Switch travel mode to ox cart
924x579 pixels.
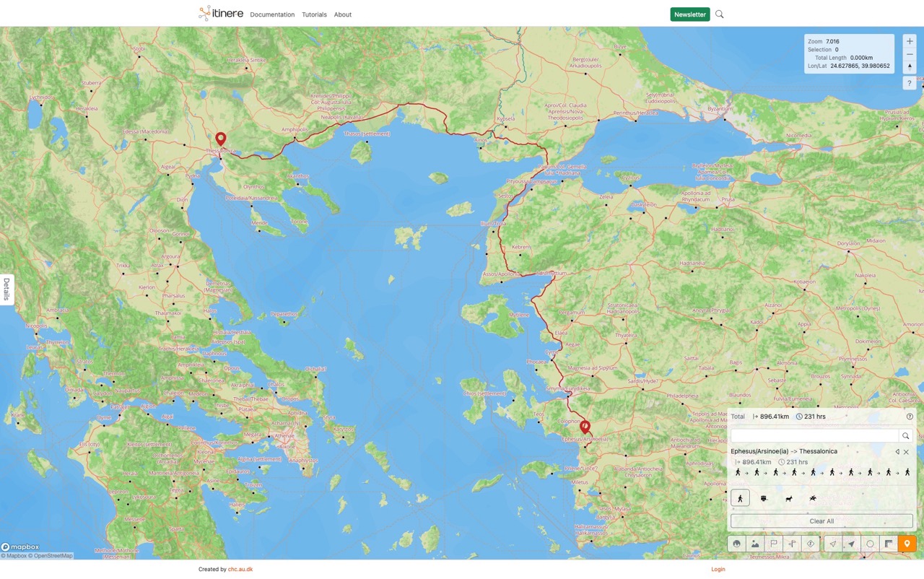coord(764,498)
